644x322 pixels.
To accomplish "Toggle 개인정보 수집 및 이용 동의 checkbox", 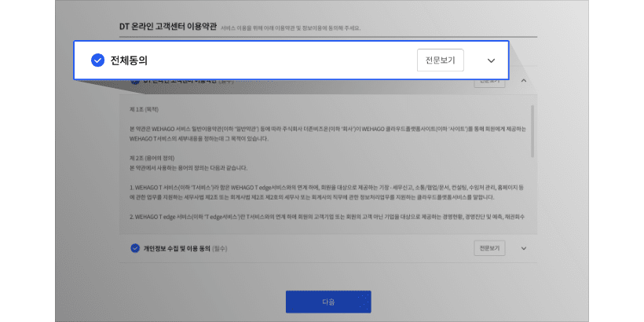I will click(x=135, y=248).
